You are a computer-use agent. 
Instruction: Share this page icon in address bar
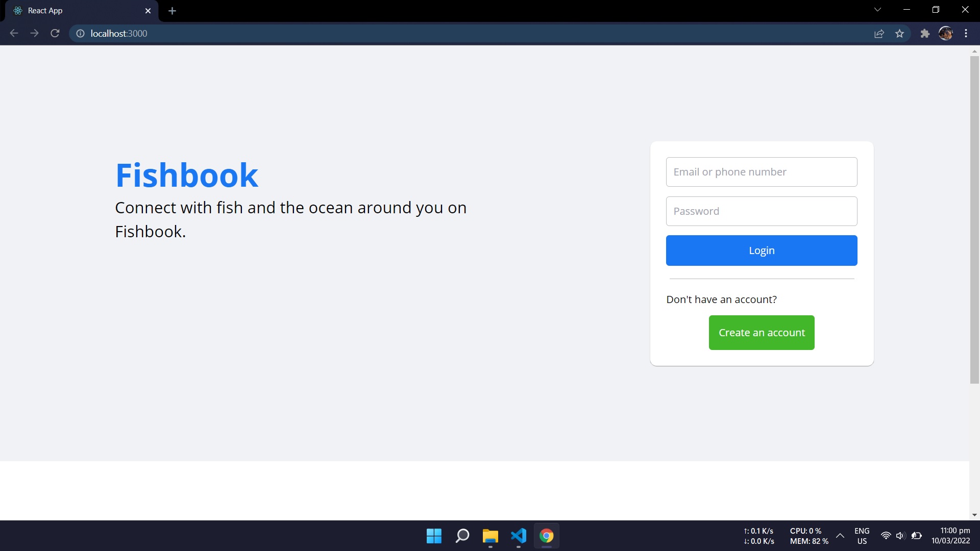[879, 33]
